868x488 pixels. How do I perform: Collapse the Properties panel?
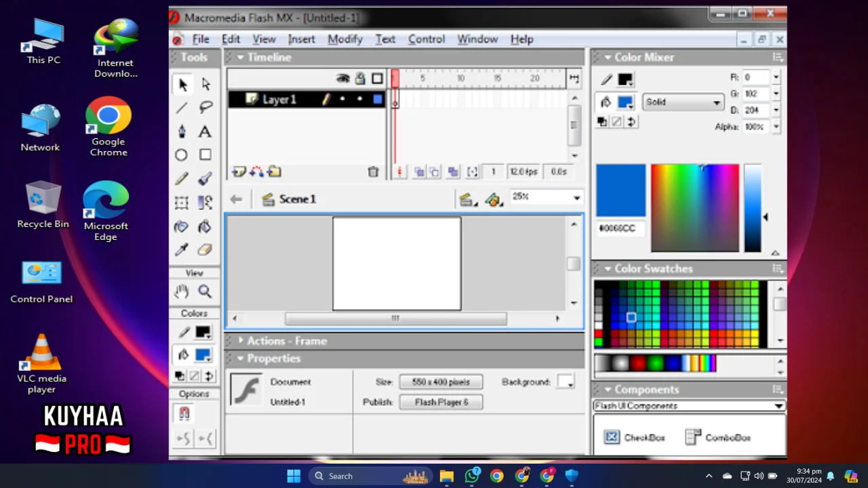coord(240,359)
